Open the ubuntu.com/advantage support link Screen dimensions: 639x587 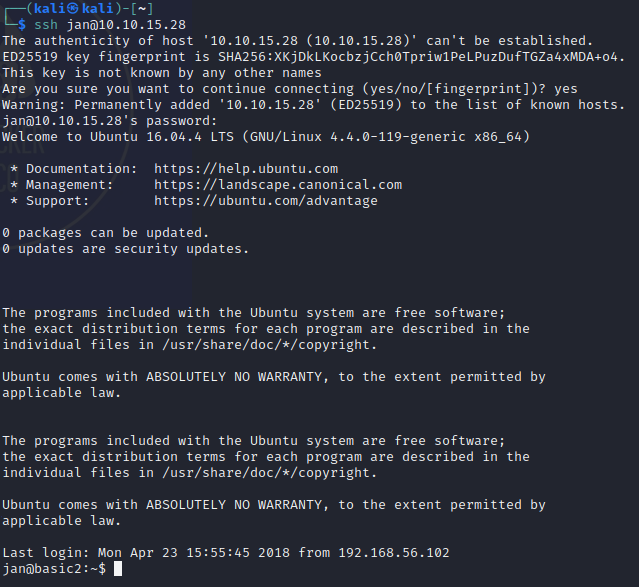266,200
